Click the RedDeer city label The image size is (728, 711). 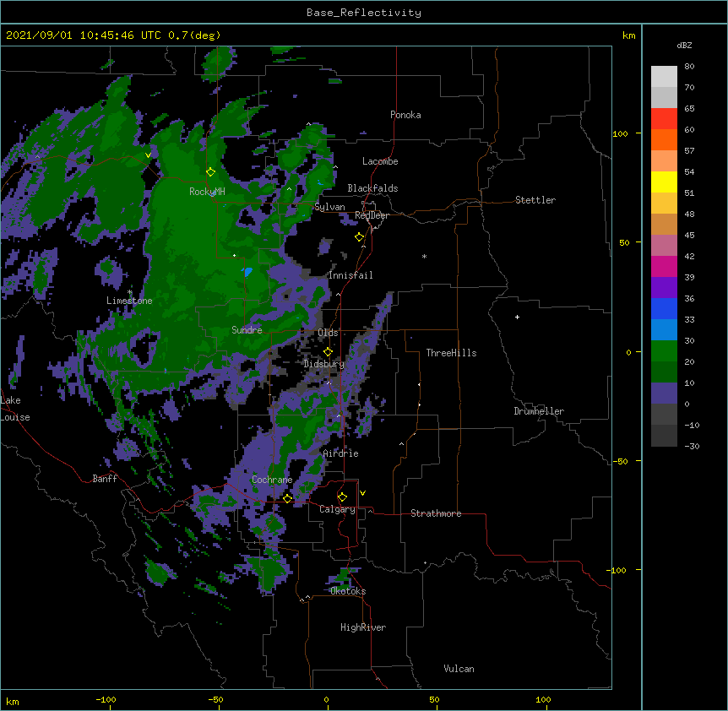tap(372, 215)
